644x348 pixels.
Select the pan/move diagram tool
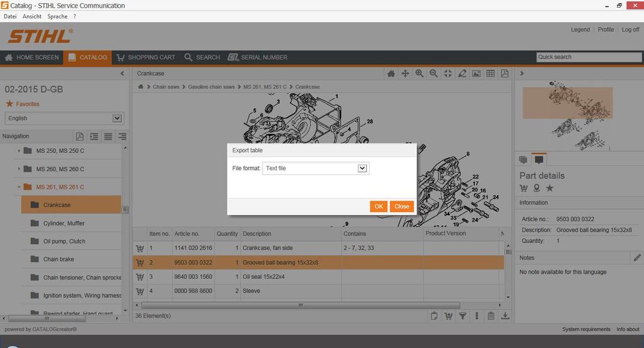(405, 74)
